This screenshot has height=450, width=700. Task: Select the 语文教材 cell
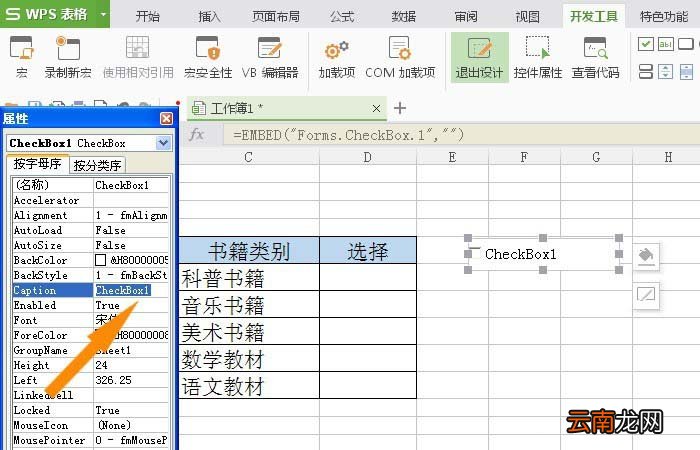point(249,385)
